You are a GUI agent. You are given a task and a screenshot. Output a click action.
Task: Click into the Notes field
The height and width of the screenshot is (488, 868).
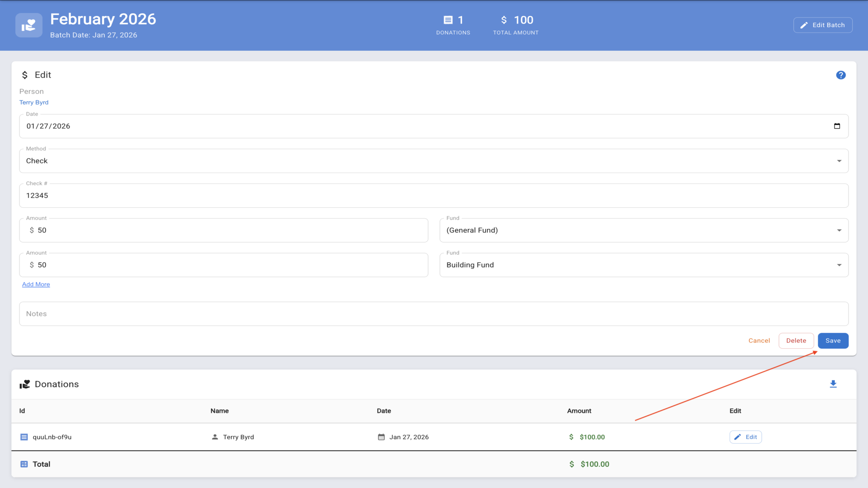tap(433, 314)
